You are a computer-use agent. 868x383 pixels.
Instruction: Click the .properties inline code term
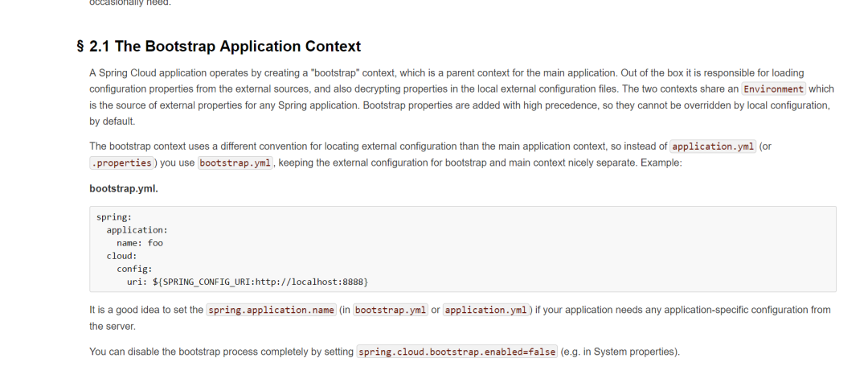pyautogui.click(x=121, y=163)
